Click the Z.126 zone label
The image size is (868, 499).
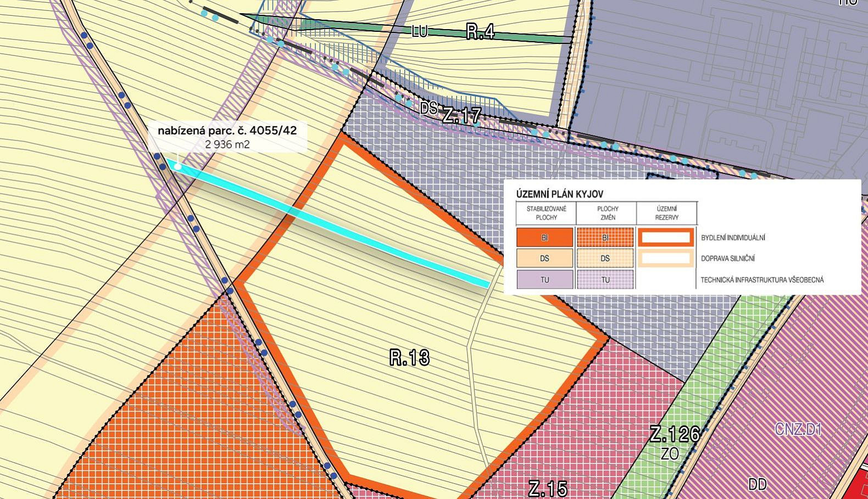[x=675, y=434]
